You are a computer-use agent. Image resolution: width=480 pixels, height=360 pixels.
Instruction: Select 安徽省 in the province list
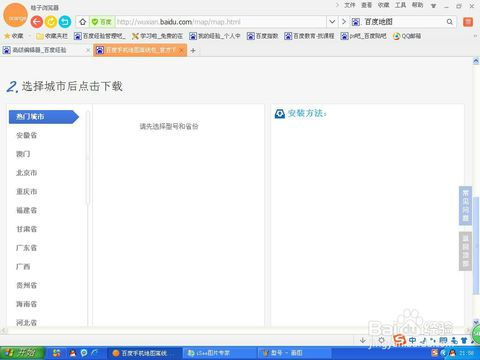click(27, 135)
